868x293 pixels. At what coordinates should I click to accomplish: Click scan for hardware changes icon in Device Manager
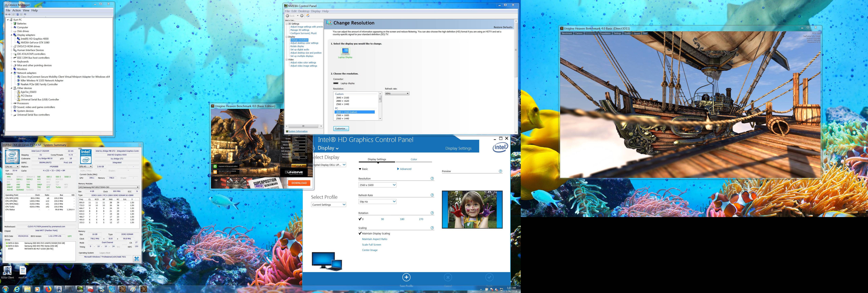click(25, 15)
